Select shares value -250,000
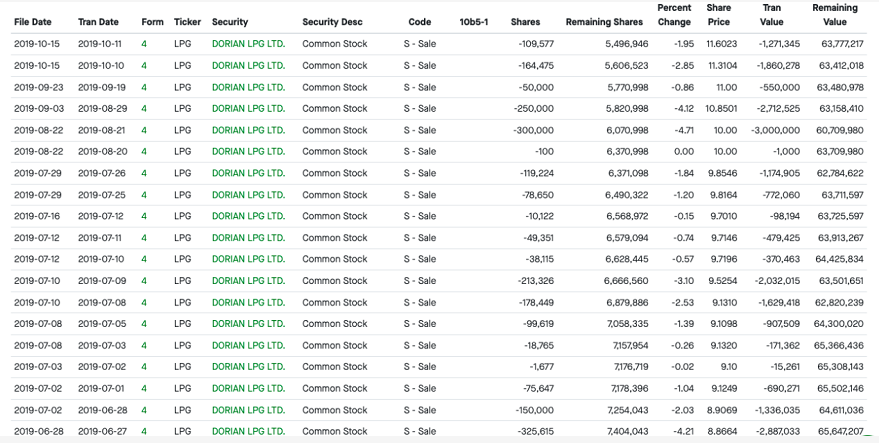This screenshot has height=443, width=879. tap(534, 109)
